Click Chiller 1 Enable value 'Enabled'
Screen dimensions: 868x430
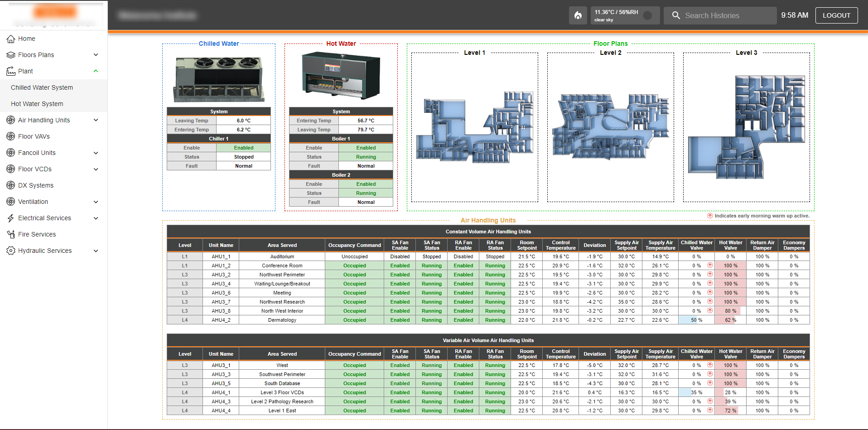pyautogui.click(x=244, y=148)
